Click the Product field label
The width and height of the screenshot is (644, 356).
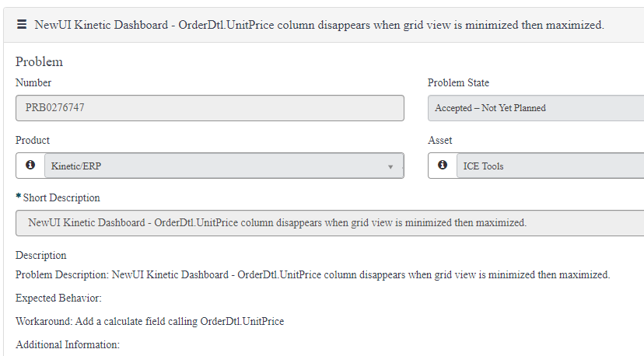click(x=33, y=140)
